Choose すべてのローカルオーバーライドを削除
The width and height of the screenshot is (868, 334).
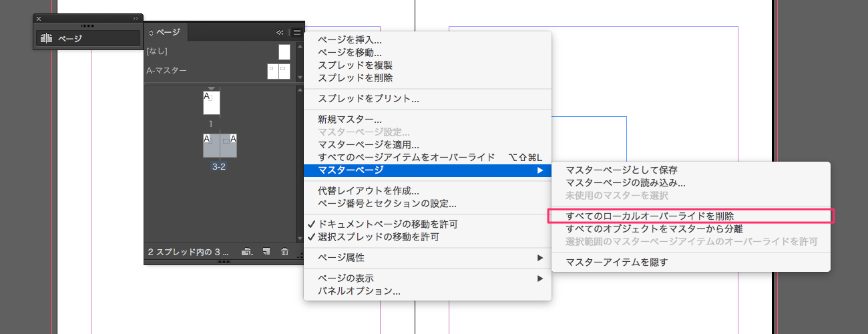click(690, 216)
